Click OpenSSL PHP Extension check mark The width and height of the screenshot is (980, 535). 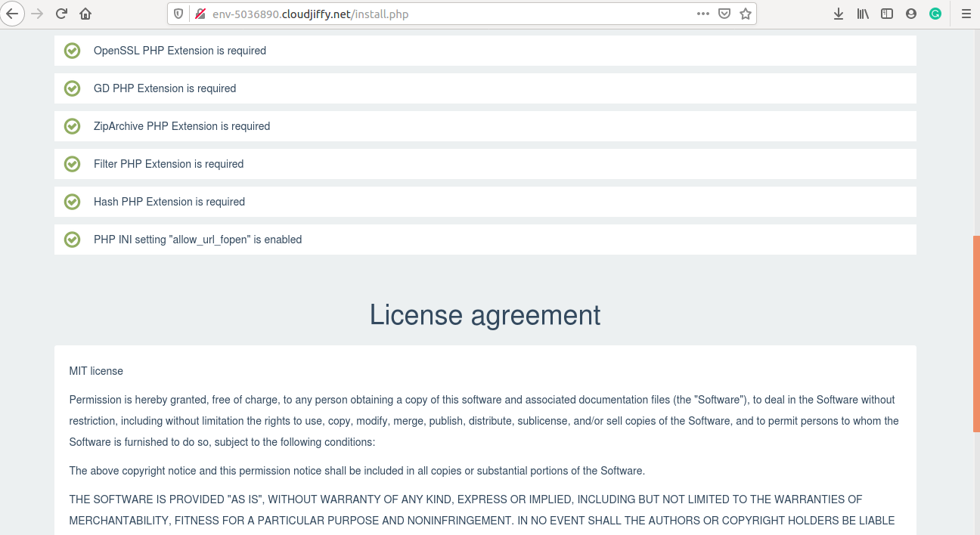click(72, 51)
